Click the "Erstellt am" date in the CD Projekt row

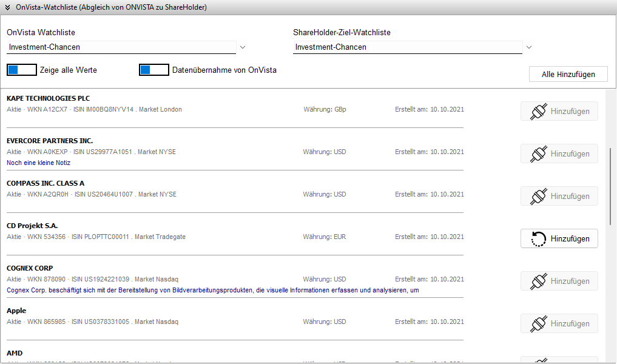[x=430, y=237]
